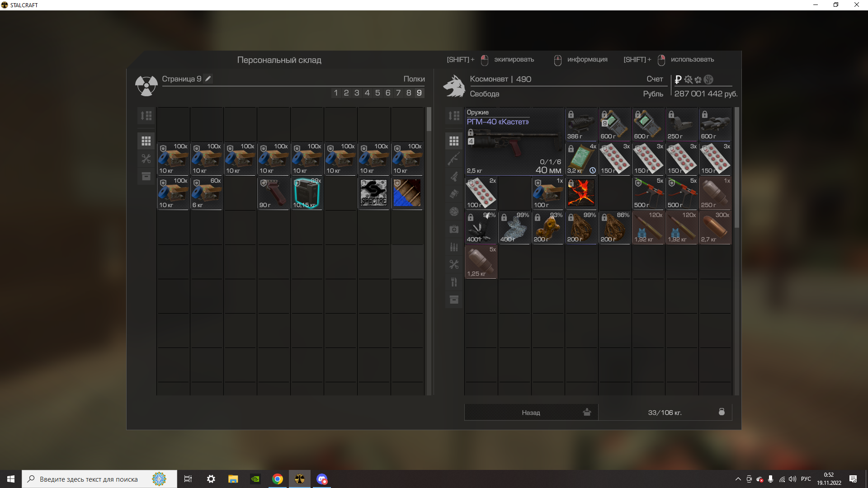Filter warehouse by archive box category
This screenshot has height=488, width=868.
(146, 176)
